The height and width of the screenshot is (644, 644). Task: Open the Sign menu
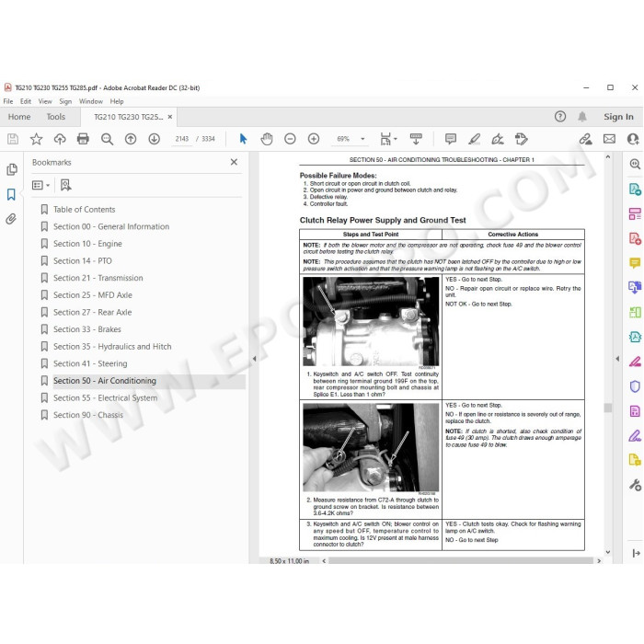coord(65,101)
